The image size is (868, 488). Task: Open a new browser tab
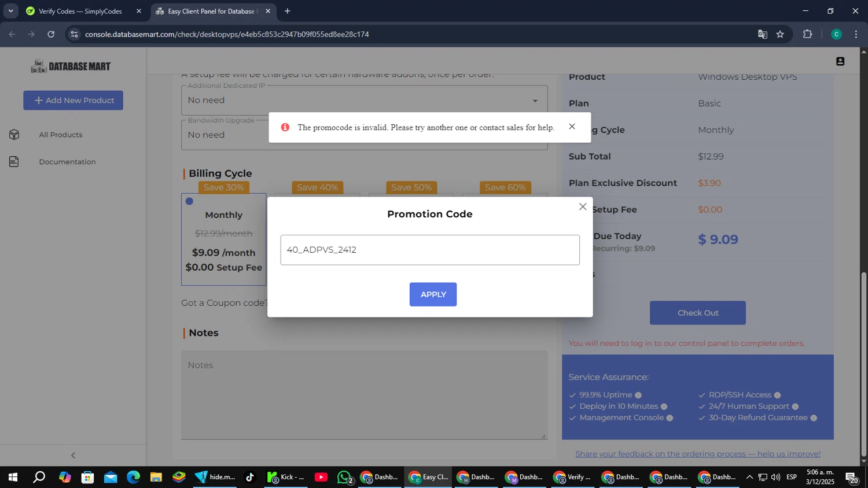(x=288, y=11)
